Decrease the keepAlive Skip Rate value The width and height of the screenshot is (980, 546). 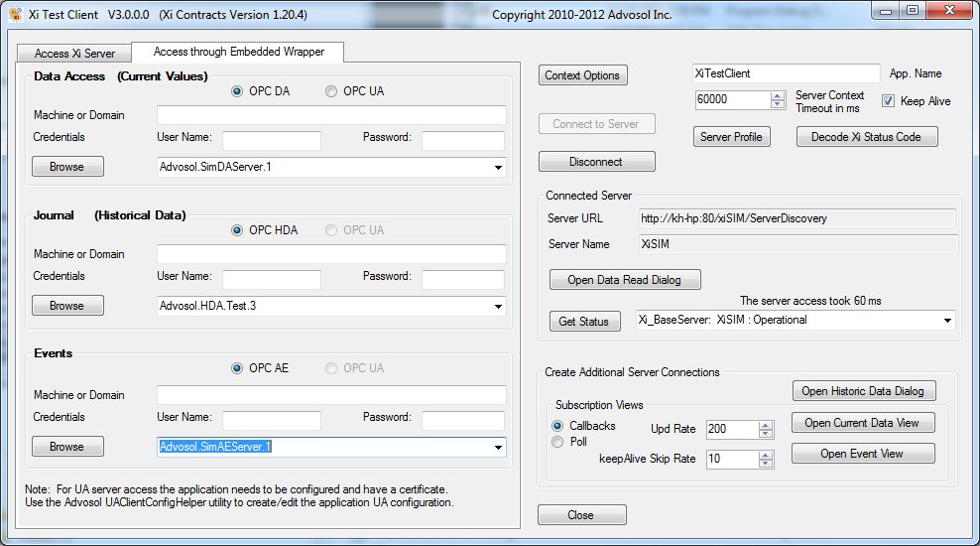pos(766,464)
